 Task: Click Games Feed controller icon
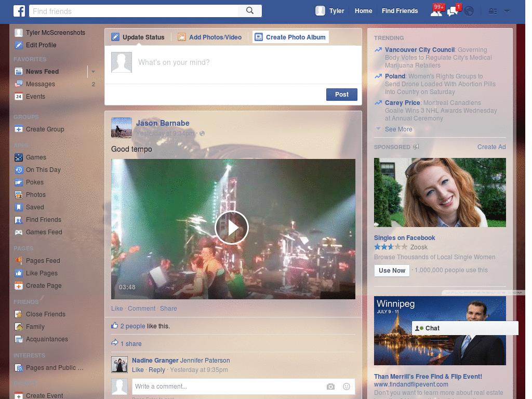point(19,232)
